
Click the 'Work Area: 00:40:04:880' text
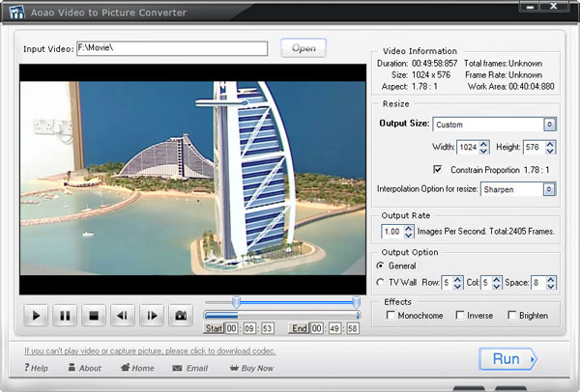(x=510, y=87)
